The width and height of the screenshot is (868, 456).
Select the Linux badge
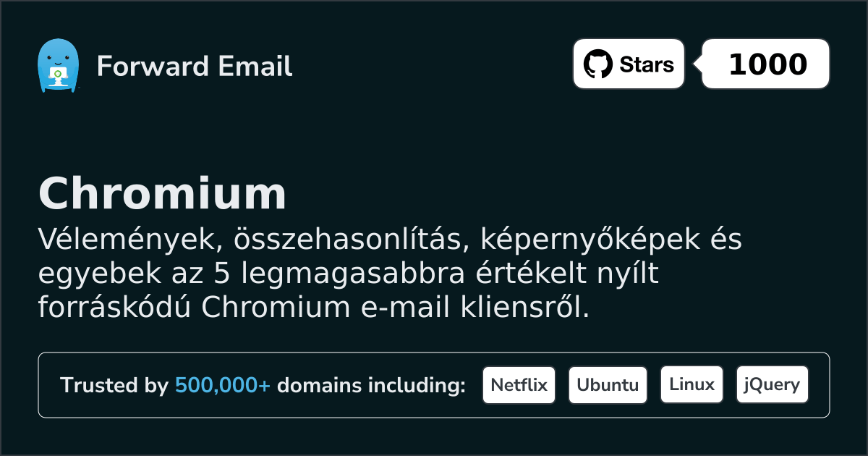tap(692, 385)
